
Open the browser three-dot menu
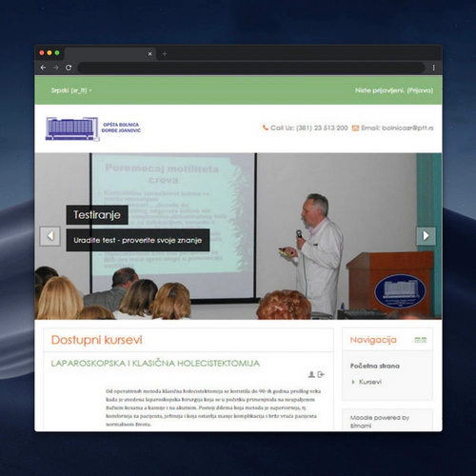434,68
